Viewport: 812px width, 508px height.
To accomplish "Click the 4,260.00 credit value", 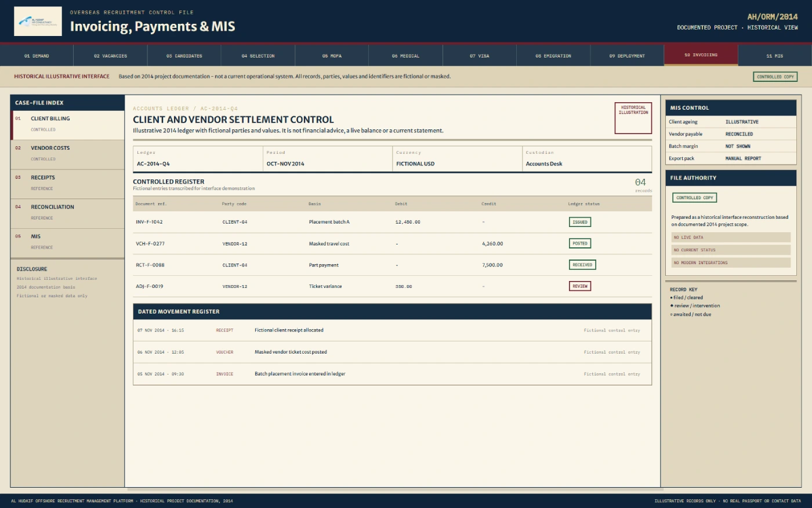I will 492,243.
